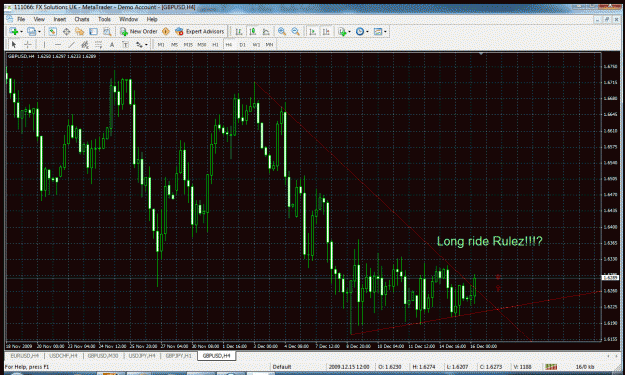
Task: Select the Equidistant Channel tool
Action: click(x=85, y=45)
